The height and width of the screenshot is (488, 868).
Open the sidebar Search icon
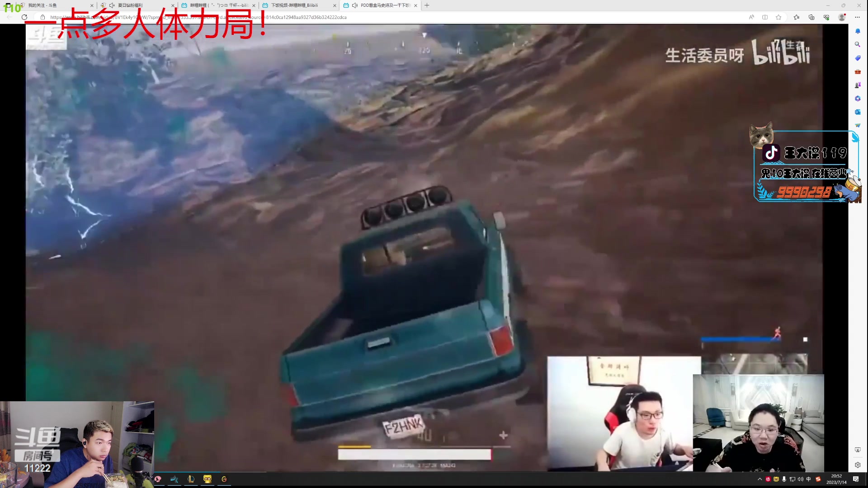pyautogui.click(x=858, y=44)
